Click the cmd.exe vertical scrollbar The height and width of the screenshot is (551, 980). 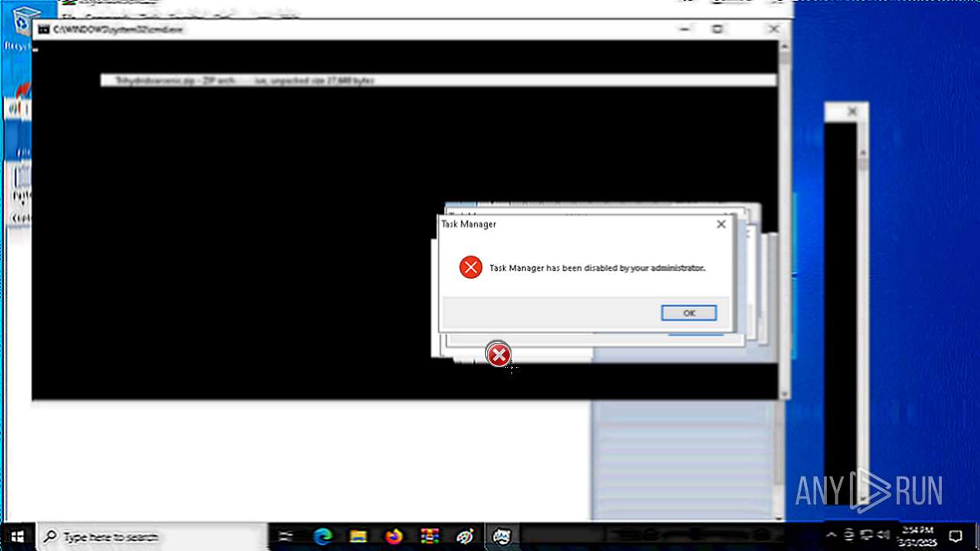point(784,219)
